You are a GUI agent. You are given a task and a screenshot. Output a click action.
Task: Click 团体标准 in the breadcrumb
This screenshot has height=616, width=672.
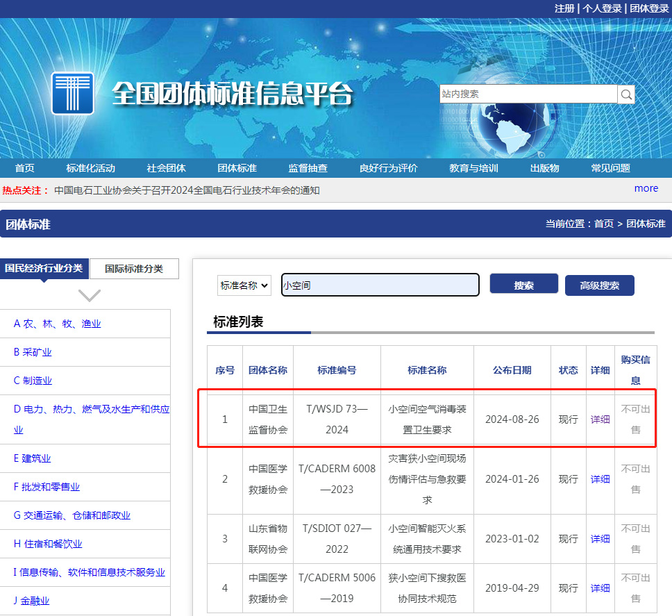646,224
